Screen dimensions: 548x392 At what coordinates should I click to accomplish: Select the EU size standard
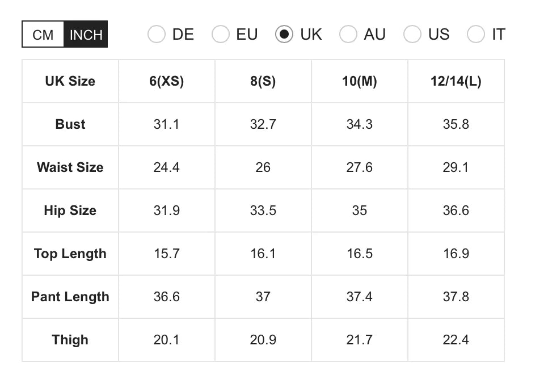point(221,35)
